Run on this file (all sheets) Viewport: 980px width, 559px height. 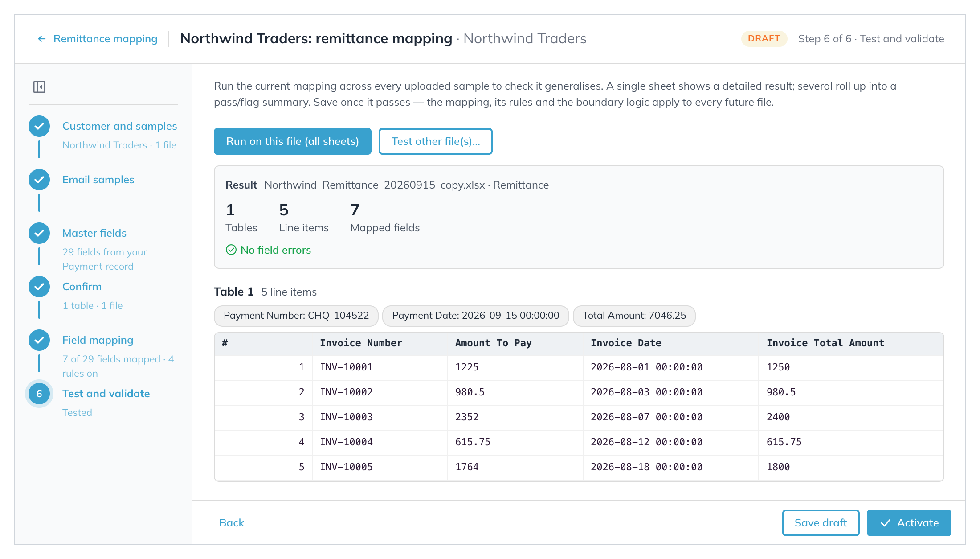pyautogui.click(x=293, y=141)
